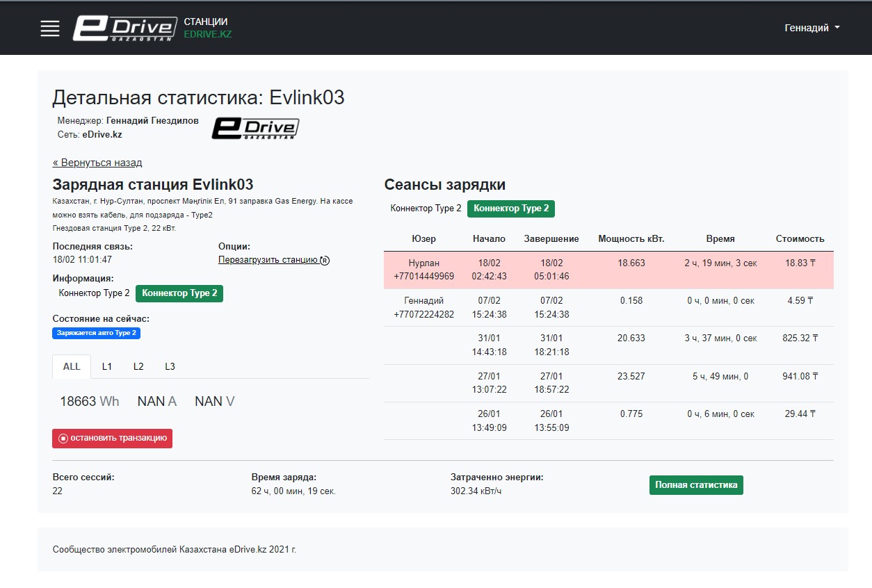Click the Стоимость column header
Viewport: 872px width, 588px height.
click(800, 239)
